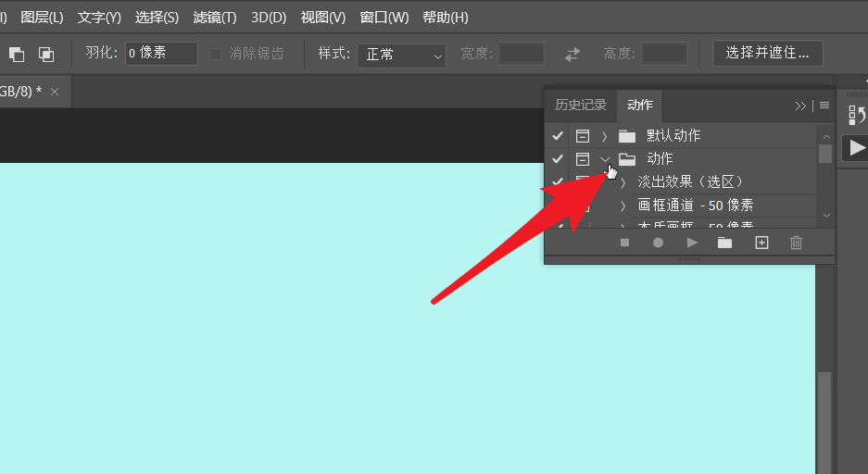Select the 淡出效果（选区）row text

tap(690, 182)
